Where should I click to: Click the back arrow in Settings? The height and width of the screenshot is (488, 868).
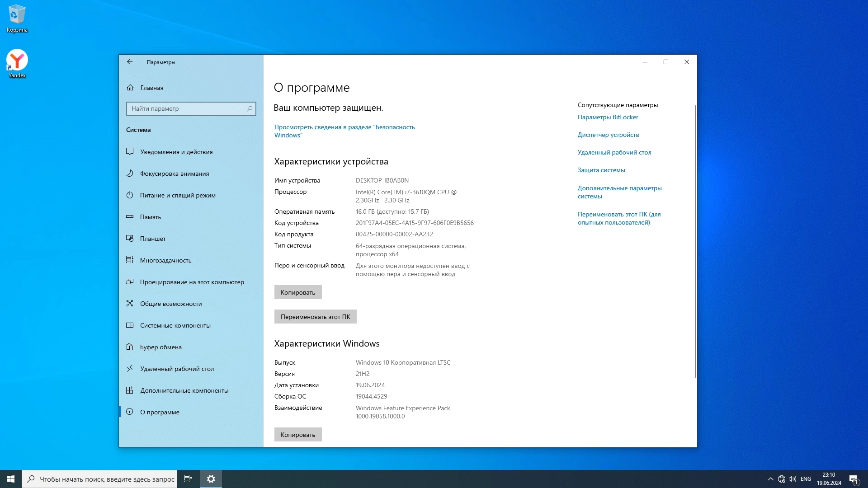[x=130, y=62]
